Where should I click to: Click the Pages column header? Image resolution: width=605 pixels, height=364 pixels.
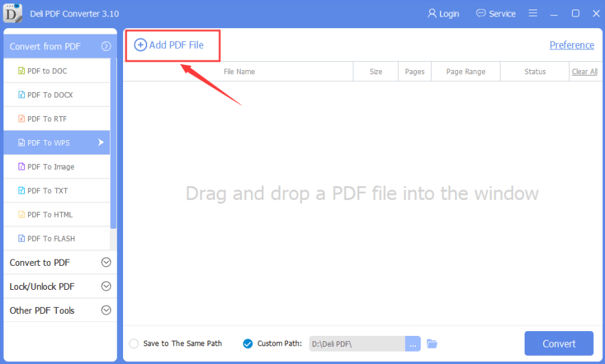click(415, 71)
